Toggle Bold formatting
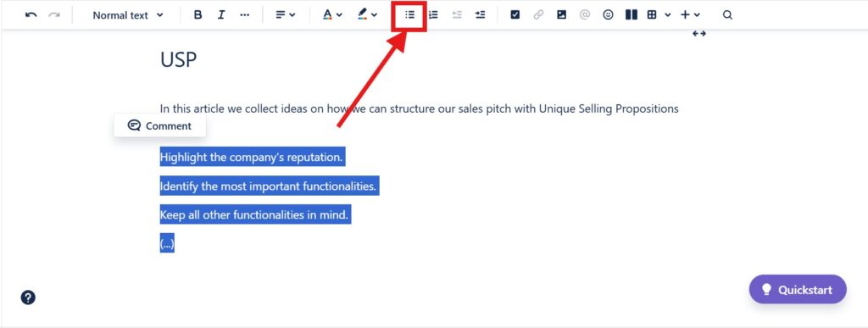The height and width of the screenshot is (328, 868). tap(198, 15)
